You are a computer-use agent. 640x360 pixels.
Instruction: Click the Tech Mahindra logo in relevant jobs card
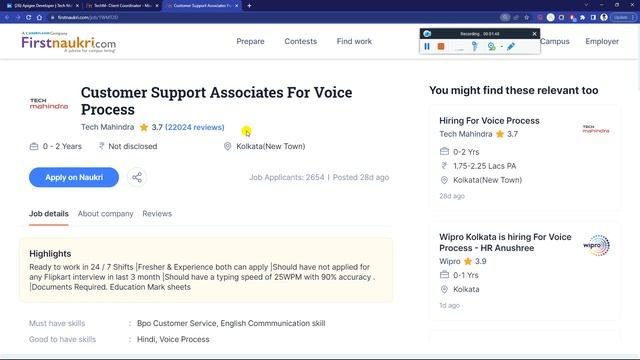[x=596, y=129]
